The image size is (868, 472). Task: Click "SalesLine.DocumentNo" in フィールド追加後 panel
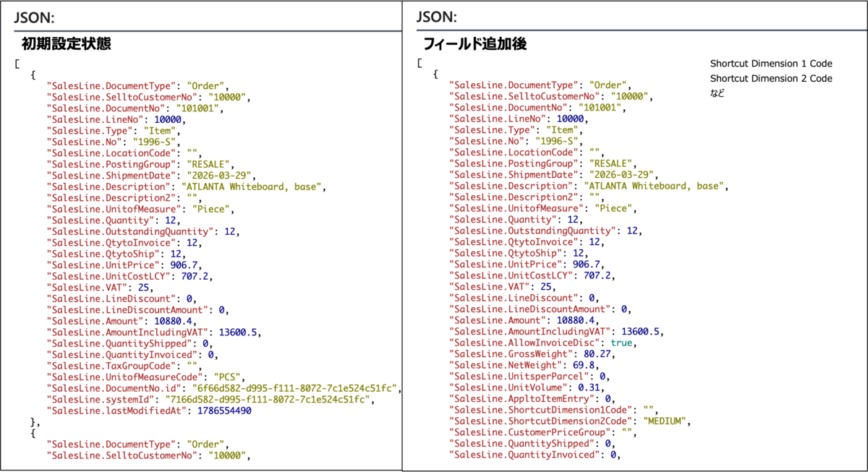pos(509,108)
